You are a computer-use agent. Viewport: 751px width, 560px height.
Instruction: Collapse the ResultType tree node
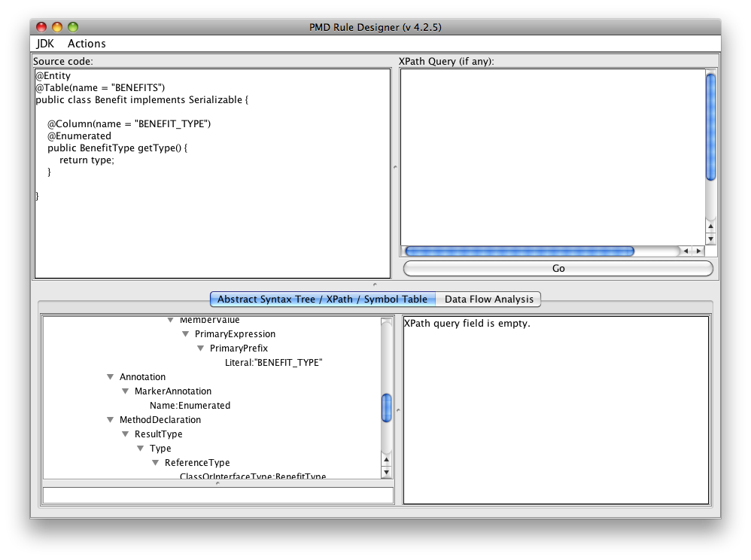coord(126,434)
